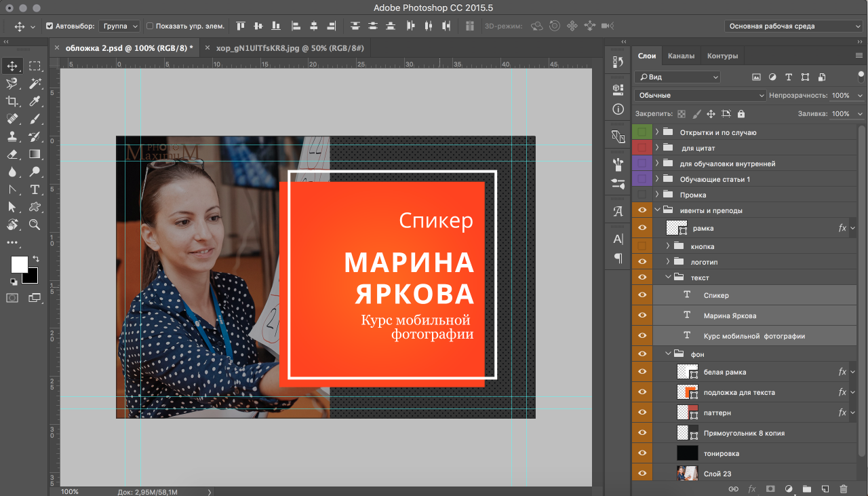Filter layers by type layers
The height and width of the screenshot is (496, 868).
(x=789, y=77)
